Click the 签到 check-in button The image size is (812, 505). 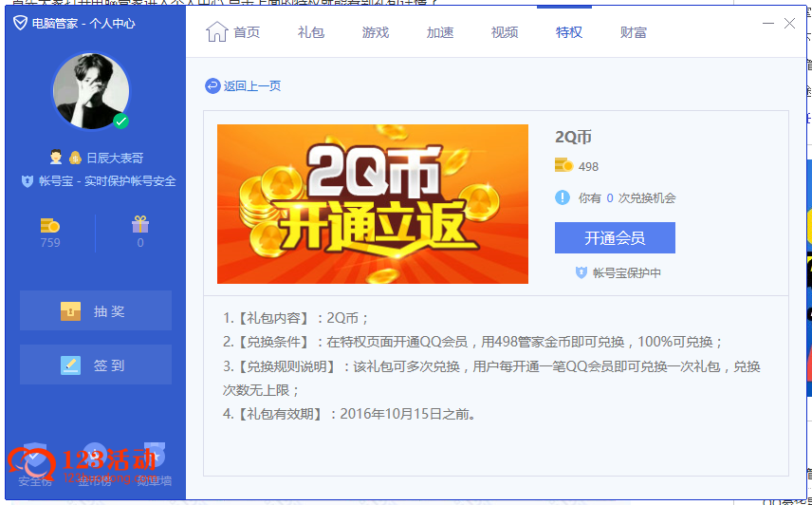[x=95, y=365]
